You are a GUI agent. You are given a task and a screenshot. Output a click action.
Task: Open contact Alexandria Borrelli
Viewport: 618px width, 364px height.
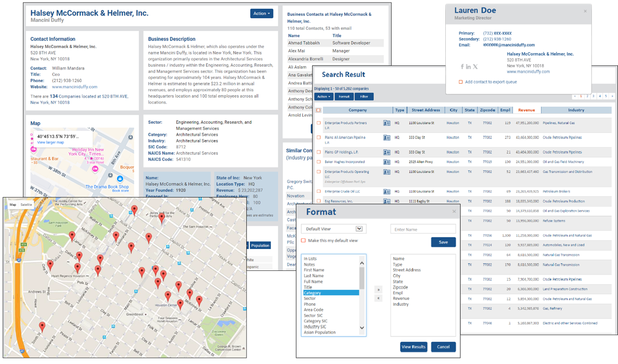point(305,59)
